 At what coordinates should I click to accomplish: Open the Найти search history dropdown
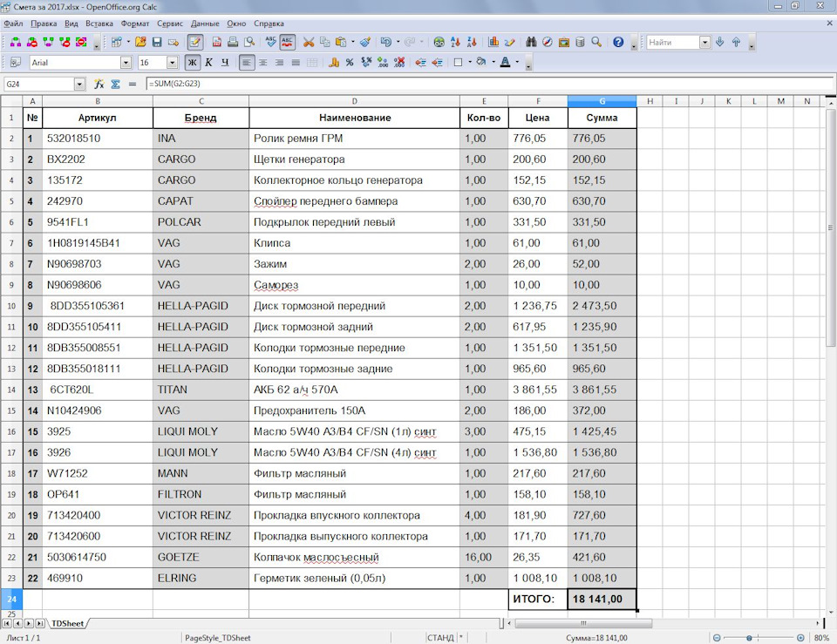point(704,42)
